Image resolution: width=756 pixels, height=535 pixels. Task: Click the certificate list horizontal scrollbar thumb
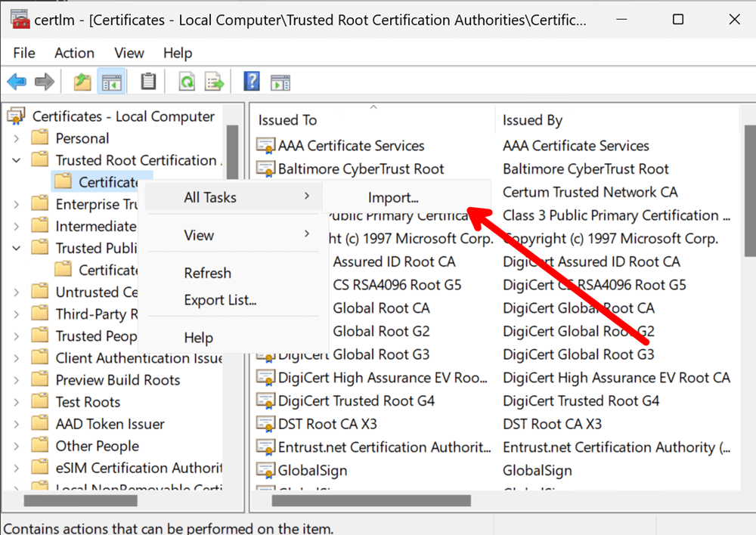pos(371,501)
